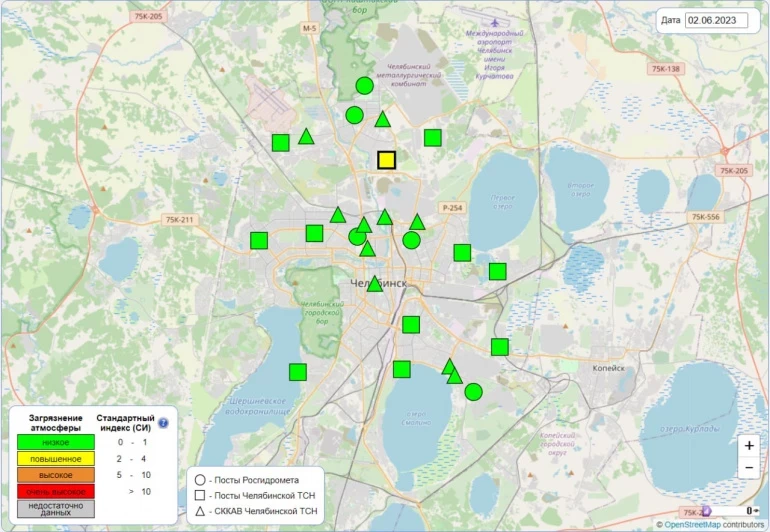Screen dimensions: 770x532
Task: Click the Посты Росгидромета legend entry
Action: tap(256, 479)
